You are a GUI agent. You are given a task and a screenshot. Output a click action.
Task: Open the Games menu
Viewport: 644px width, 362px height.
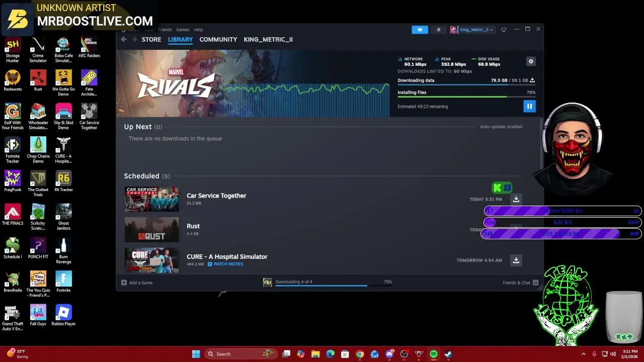tap(183, 30)
